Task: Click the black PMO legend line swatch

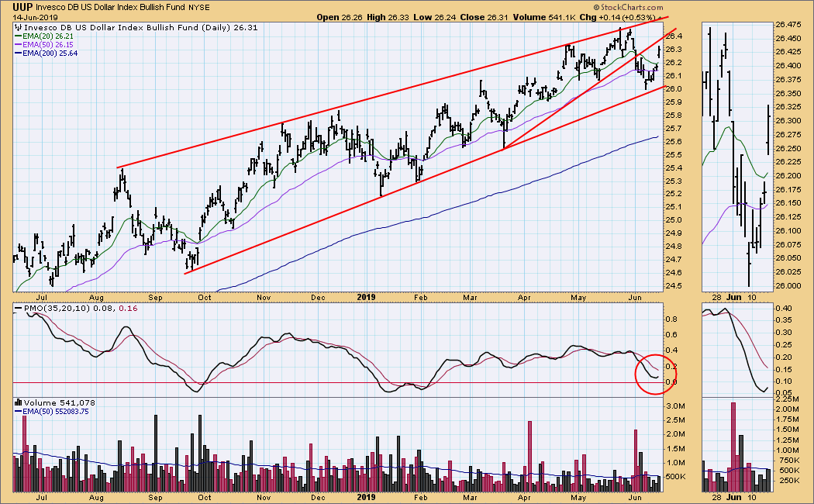Action: pyautogui.click(x=18, y=309)
